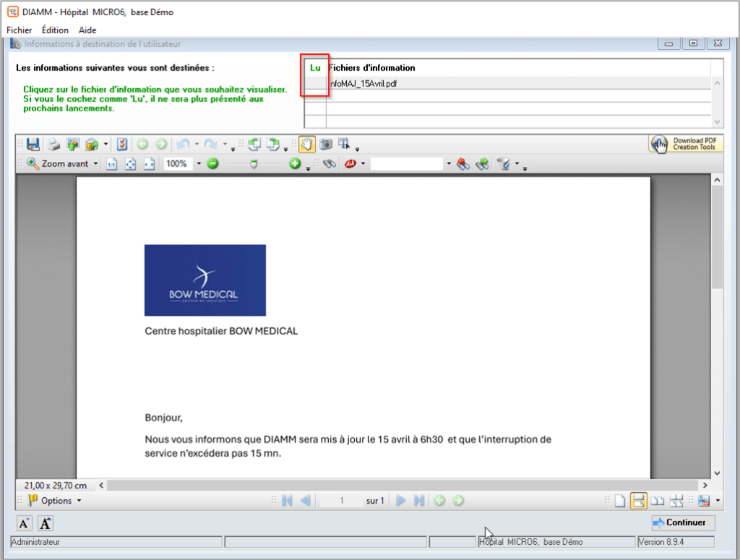
Task: Click the checklist document properties icon
Action: click(x=122, y=145)
